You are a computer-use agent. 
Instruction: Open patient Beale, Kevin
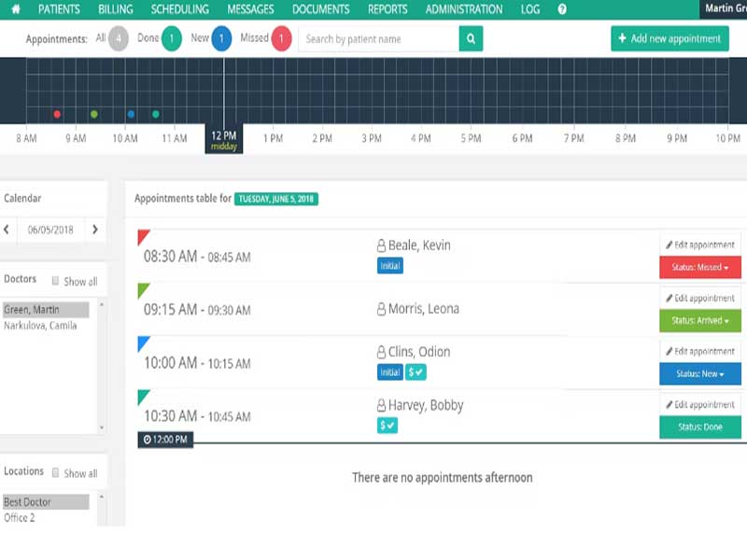[x=419, y=245]
